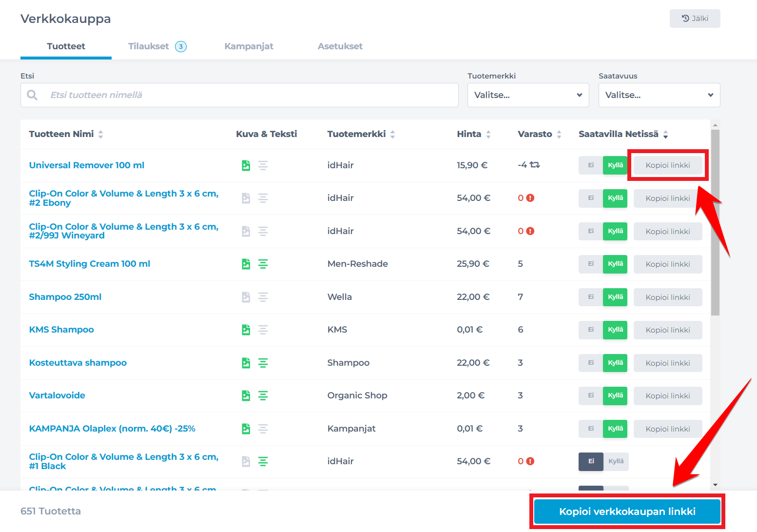Click the Men-Reshade brand cell
Screen dimensions: 757x532
click(358, 264)
